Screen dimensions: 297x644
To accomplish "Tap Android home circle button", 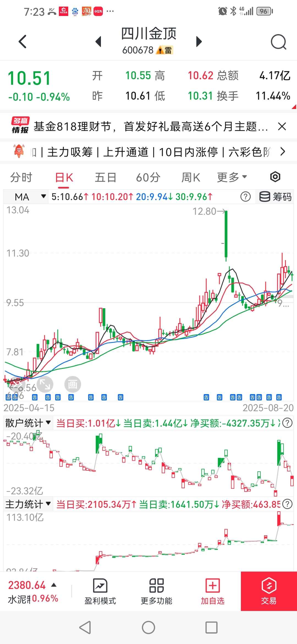I will click(x=148, y=627).
